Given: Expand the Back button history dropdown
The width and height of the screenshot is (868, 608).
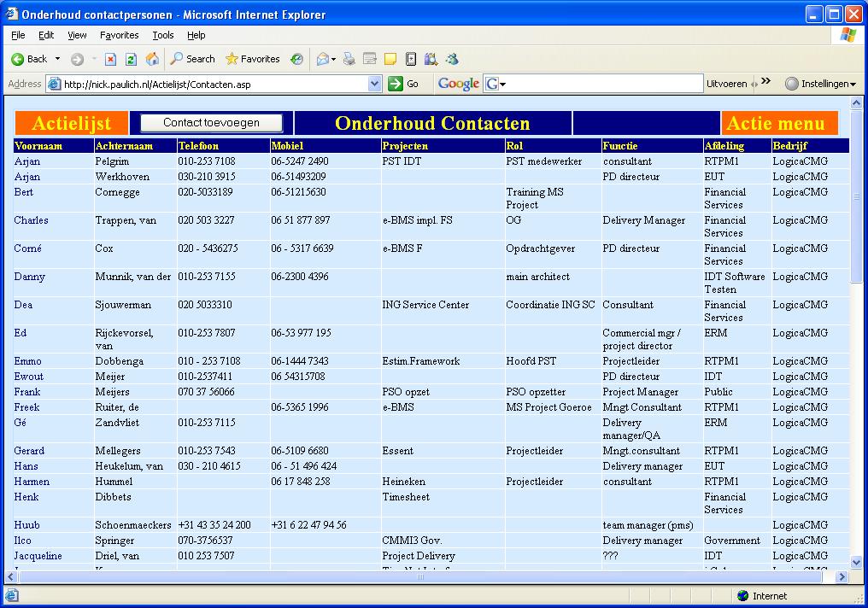Looking at the screenshot, I should 57,59.
